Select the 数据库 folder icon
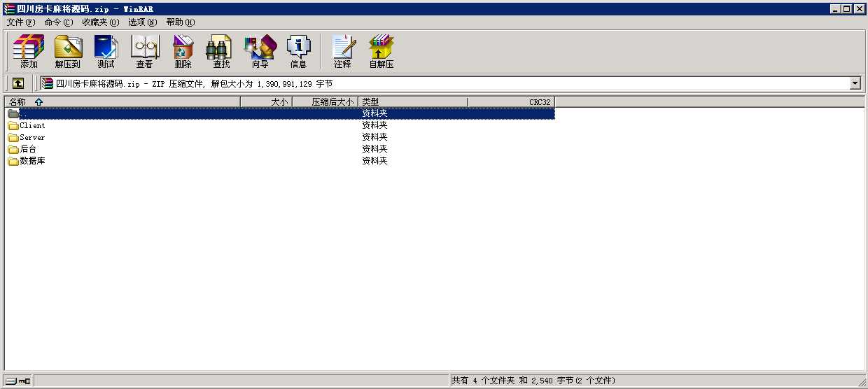Viewport: 868px width, 389px height. [x=13, y=161]
